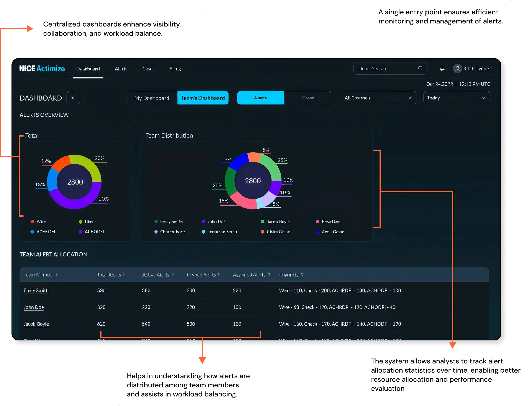Sort by Active Alerts column icon

pyautogui.click(x=173, y=274)
